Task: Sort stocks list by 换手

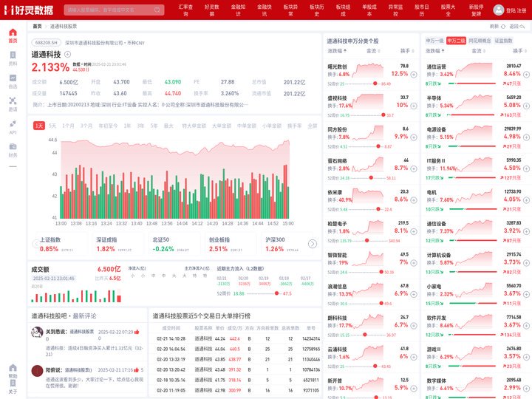Action: 407,51
